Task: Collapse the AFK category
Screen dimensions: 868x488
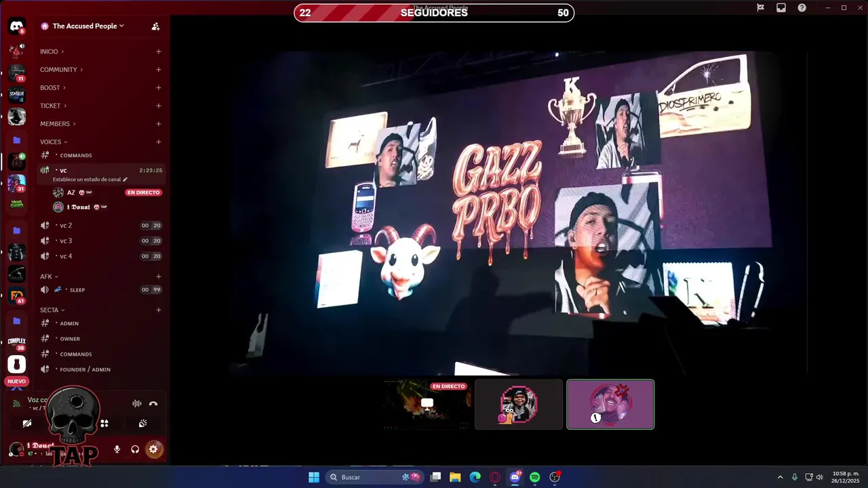Action: click(x=50, y=277)
